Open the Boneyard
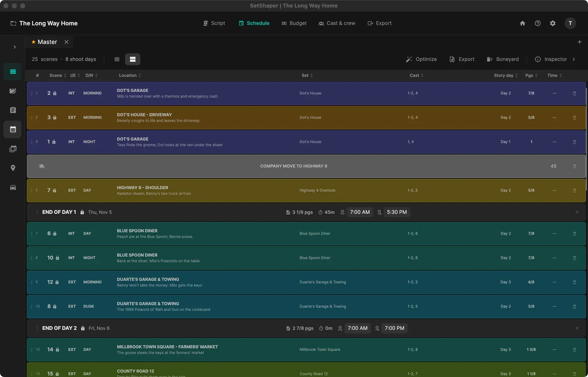 coord(503,59)
